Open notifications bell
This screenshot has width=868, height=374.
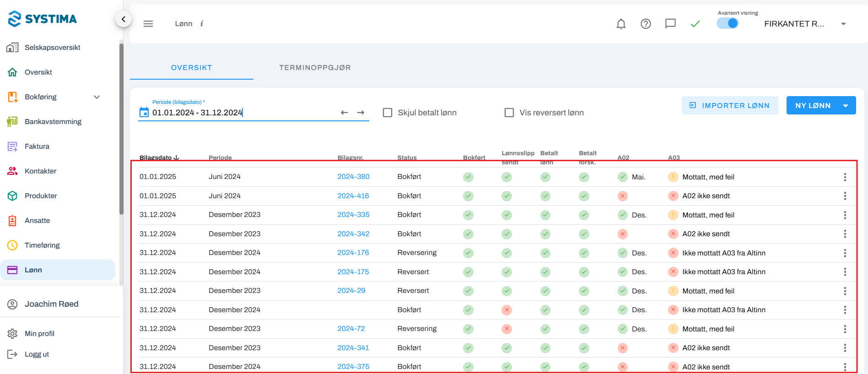click(621, 24)
